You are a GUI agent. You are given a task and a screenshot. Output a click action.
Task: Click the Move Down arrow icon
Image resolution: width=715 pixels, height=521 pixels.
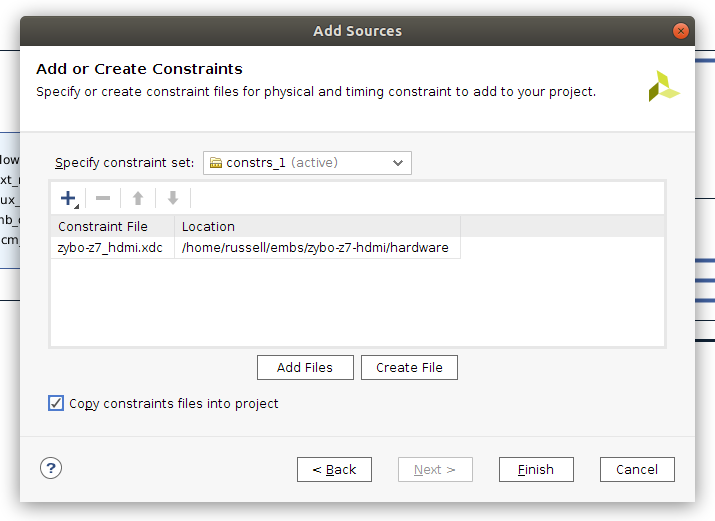[x=173, y=198]
